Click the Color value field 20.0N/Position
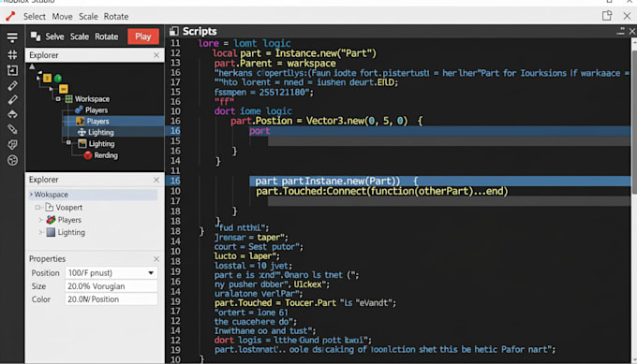The width and height of the screenshot is (637, 364). (111, 299)
